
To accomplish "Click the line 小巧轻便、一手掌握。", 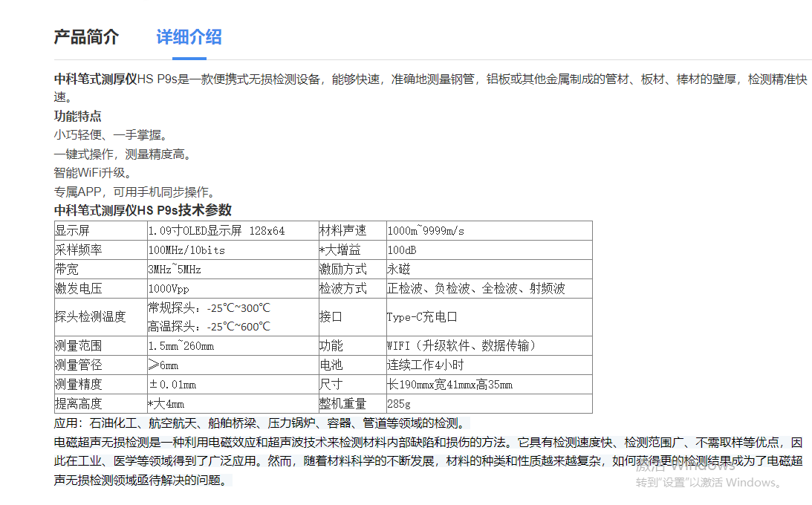I will pos(111,135).
